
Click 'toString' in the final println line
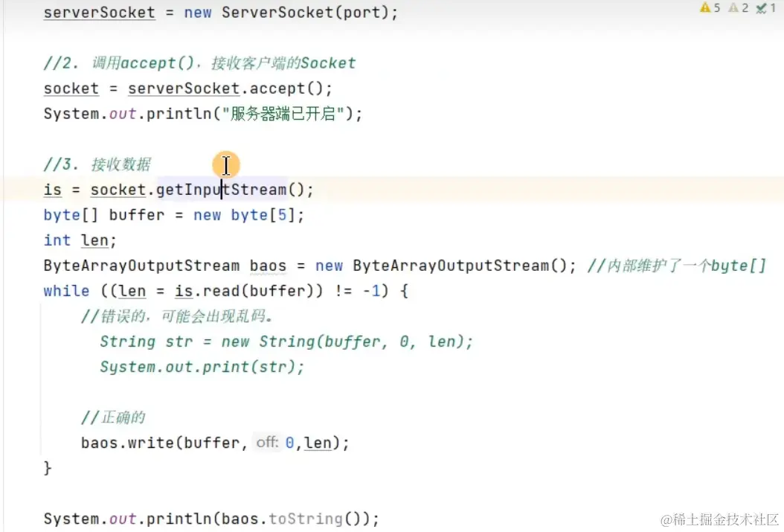tap(306, 519)
